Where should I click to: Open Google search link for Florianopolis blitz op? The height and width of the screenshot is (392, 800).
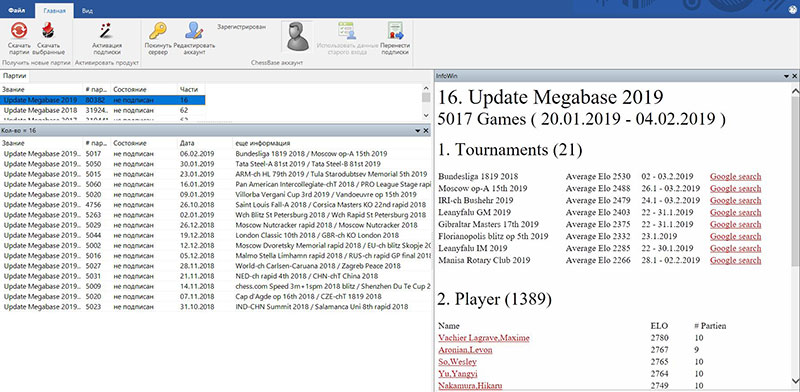735,236
